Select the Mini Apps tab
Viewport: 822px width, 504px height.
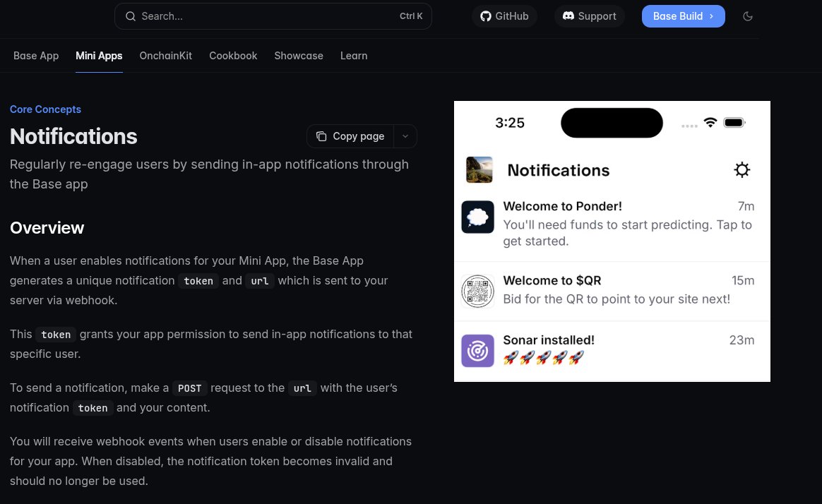click(99, 56)
